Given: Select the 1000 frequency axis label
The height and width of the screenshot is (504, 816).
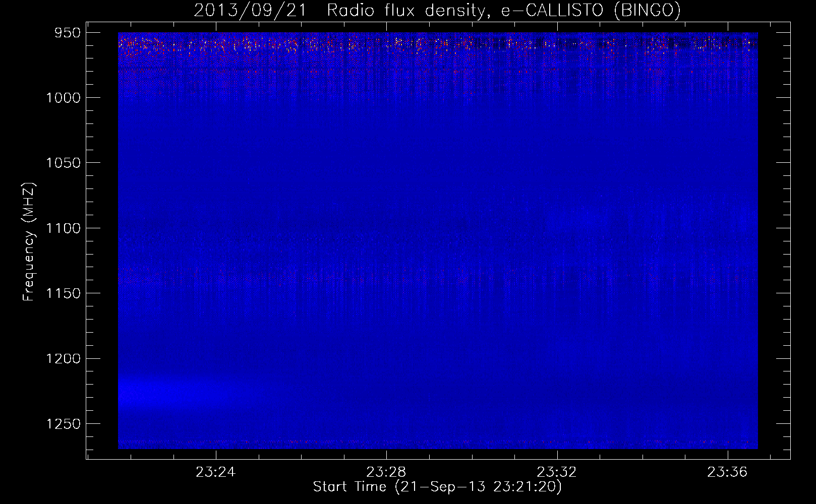Looking at the screenshot, I should 63,98.
